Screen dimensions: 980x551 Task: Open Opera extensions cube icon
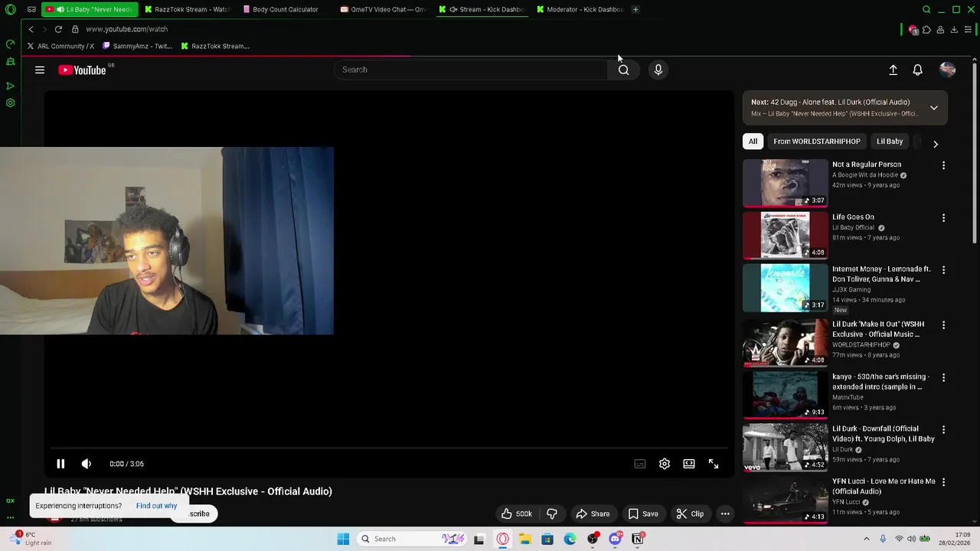926,30
